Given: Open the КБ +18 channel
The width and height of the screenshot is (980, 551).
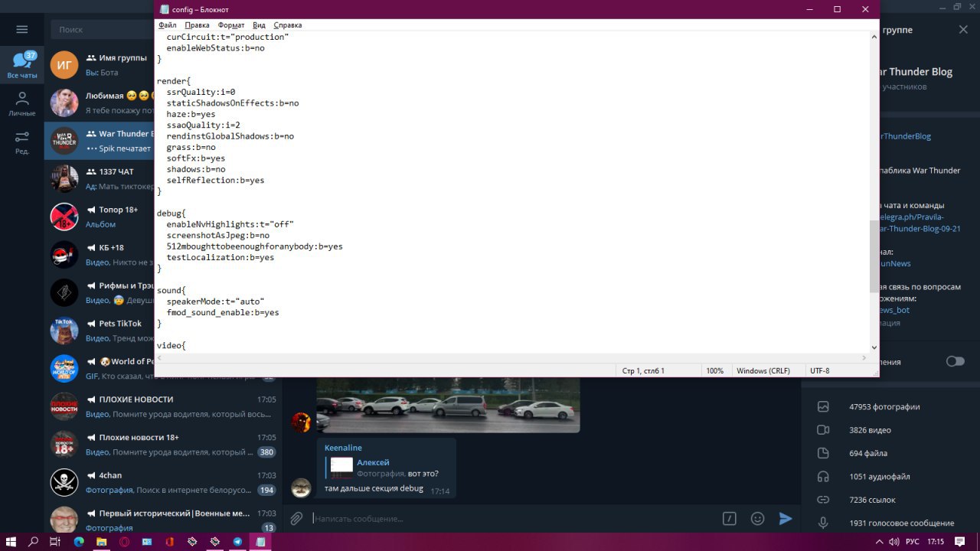Looking at the screenshot, I should click(x=100, y=255).
